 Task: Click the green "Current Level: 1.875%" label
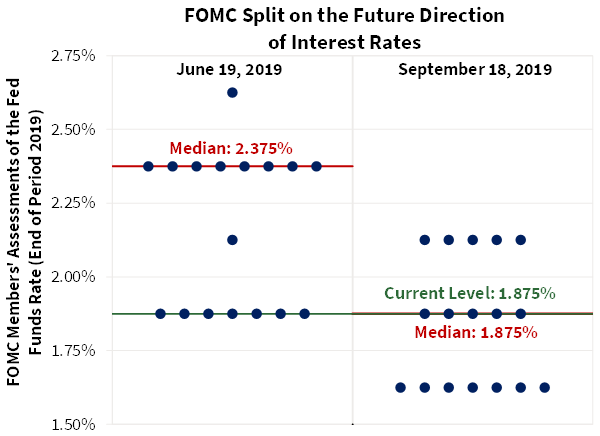(x=469, y=294)
